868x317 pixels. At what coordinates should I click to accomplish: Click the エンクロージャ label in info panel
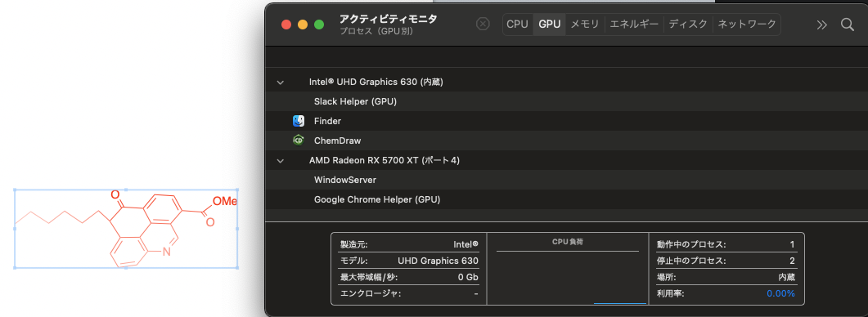tap(371, 293)
